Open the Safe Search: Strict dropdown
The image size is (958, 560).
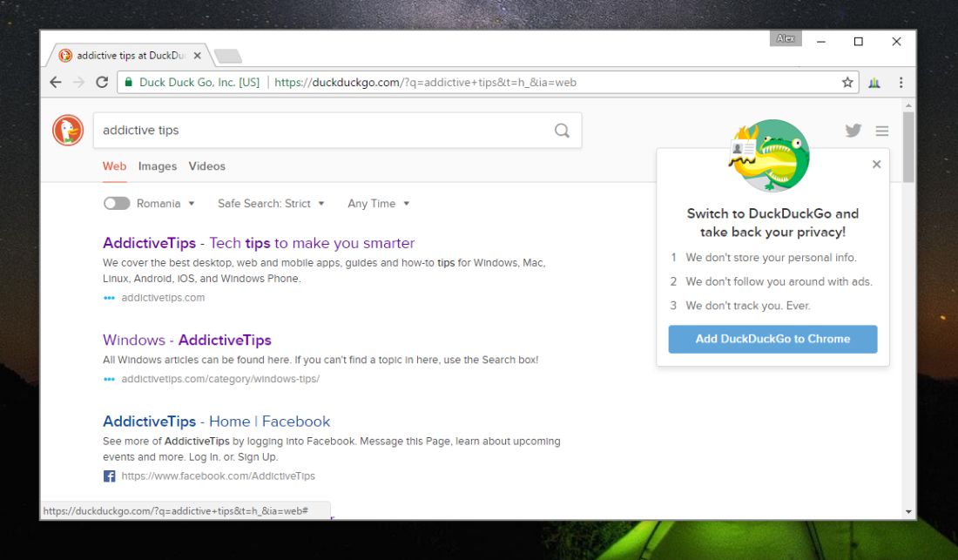click(271, 203)
